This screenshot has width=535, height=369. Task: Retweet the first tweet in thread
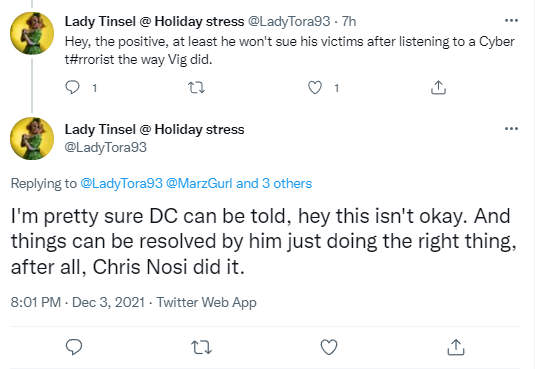click(x=197, y=87)
